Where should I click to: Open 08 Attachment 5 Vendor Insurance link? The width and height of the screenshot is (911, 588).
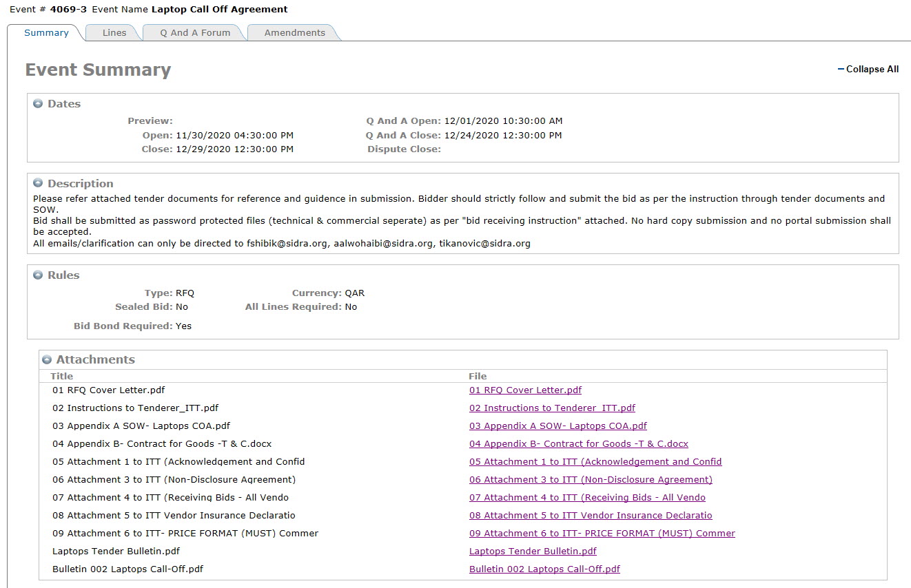pyautogui.click(x=591, y=515)
